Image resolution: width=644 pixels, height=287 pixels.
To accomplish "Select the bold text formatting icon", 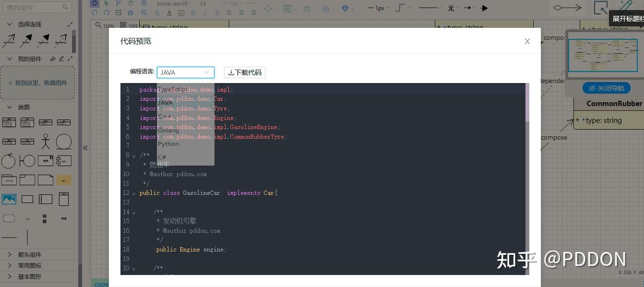I will (x=193, y=13).
